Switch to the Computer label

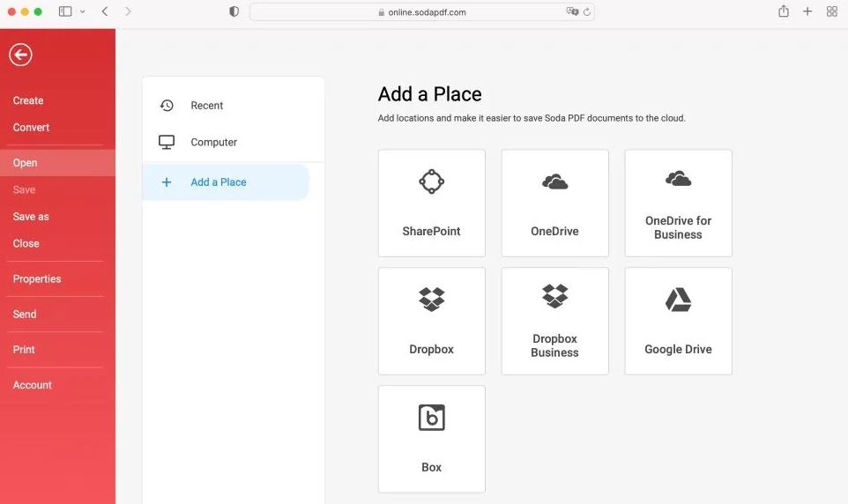pos(213,142)
